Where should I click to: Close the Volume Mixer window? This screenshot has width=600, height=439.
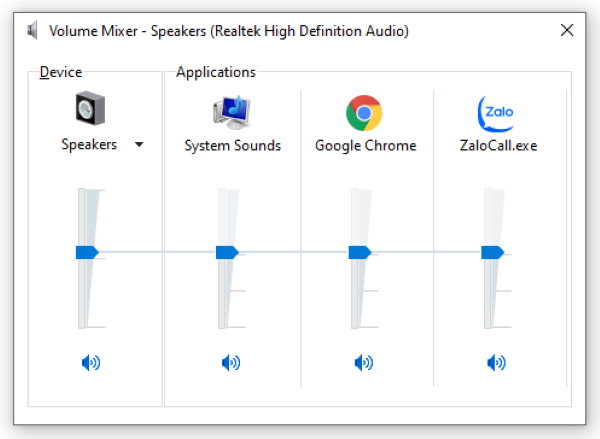pyautogui.click(x=567, y=31)
